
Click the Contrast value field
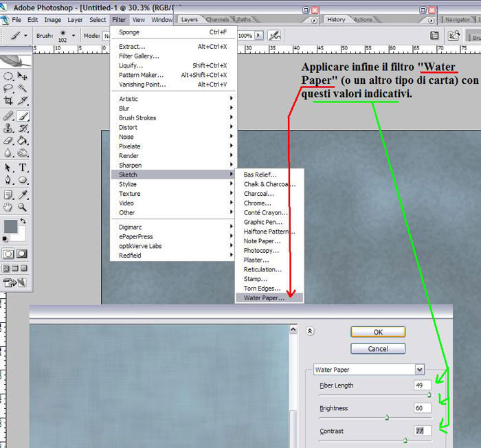click(423, 431)
